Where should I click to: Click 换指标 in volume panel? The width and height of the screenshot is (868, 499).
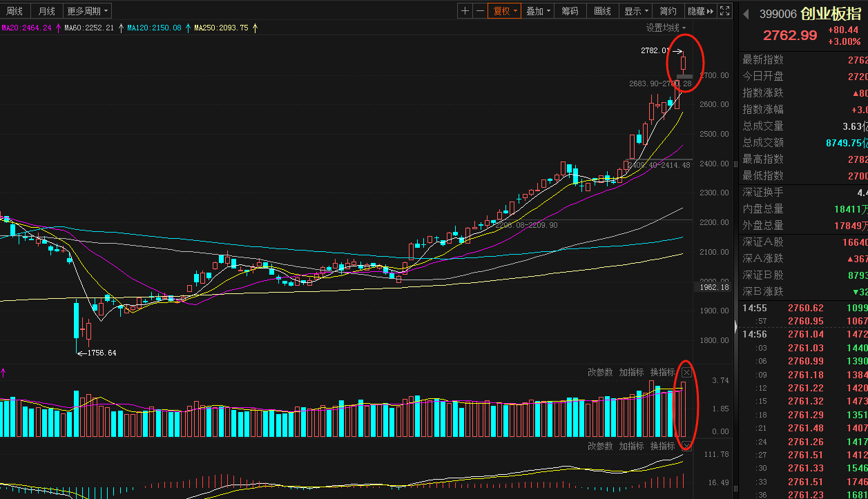click(x=662, y=373)
